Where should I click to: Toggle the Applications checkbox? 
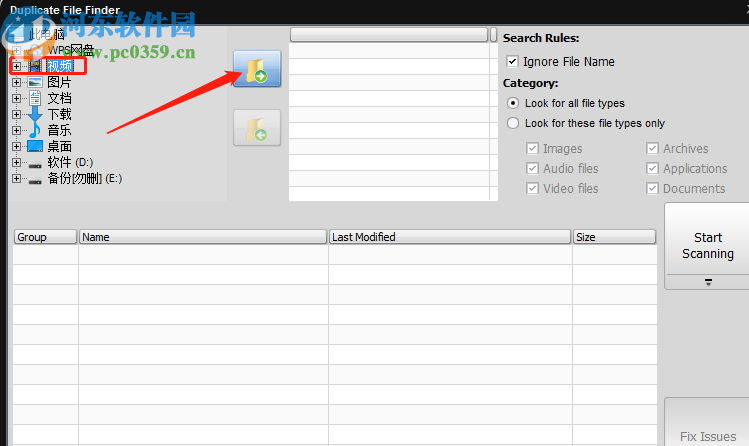pyautogui.click(x=653, y=169)
